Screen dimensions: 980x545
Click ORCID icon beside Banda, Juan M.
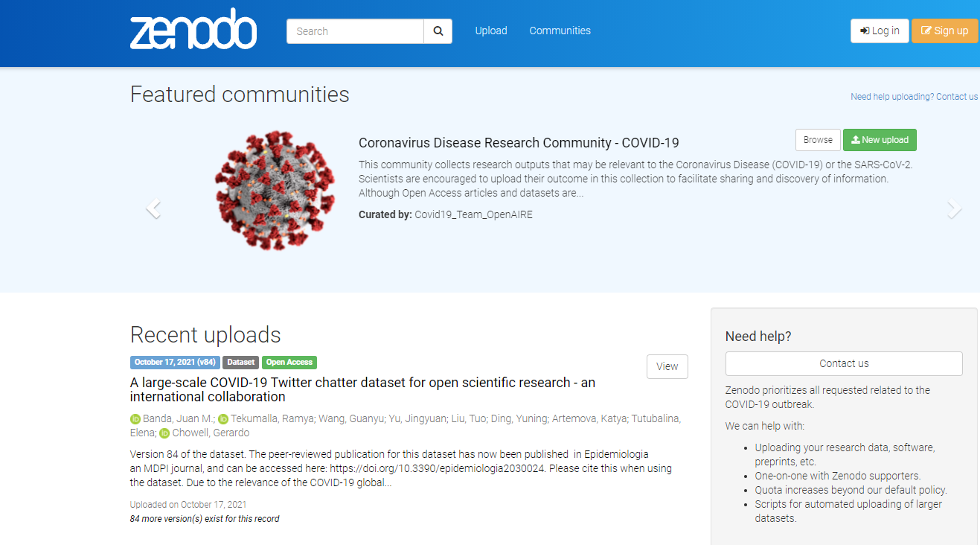[135, 419]
